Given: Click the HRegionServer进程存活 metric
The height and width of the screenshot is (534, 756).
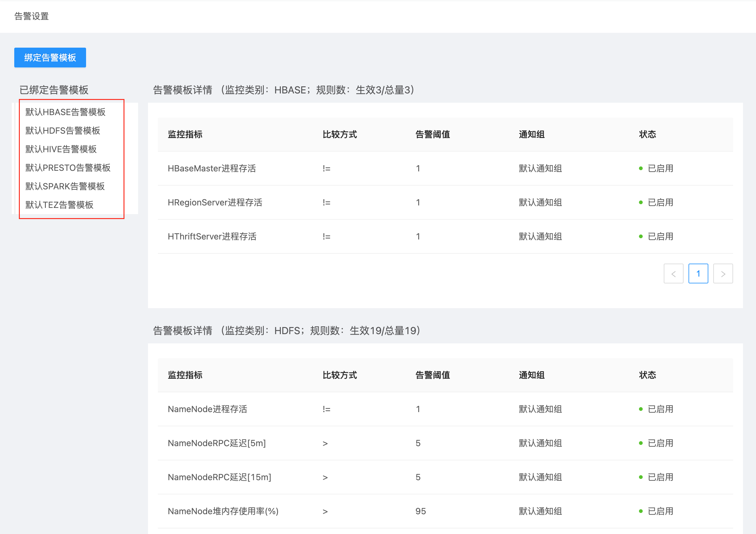Looking at the screenshot, I should point(215,203).
